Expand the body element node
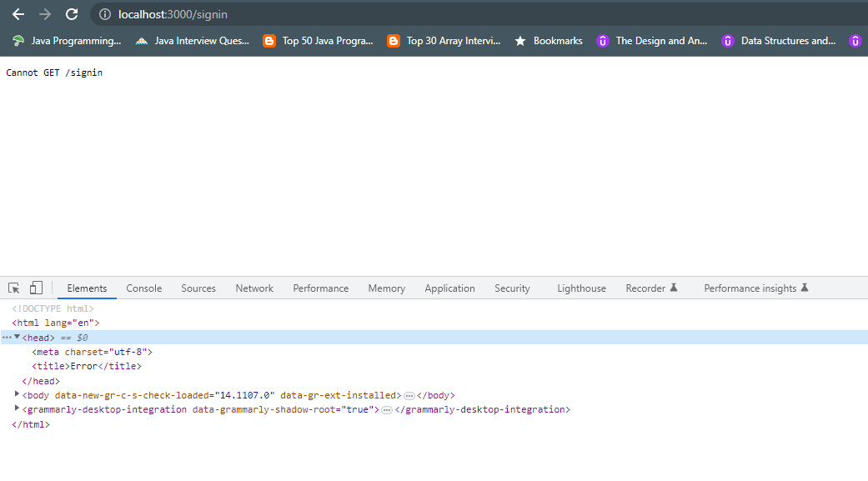This screenshot has height=481, width=868. 17,395
